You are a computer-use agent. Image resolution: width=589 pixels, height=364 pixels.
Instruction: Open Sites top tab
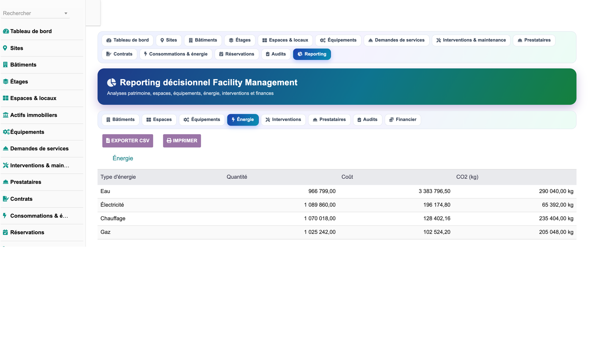click(169, 40)
